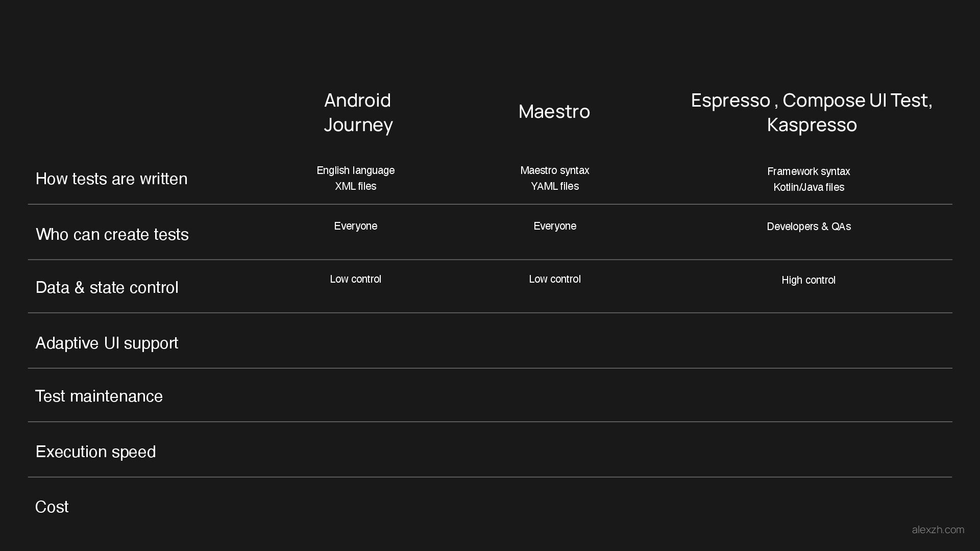980x551 pixels.
Task: Click the 'Execution speed' row label
Action: click(95, 452)
